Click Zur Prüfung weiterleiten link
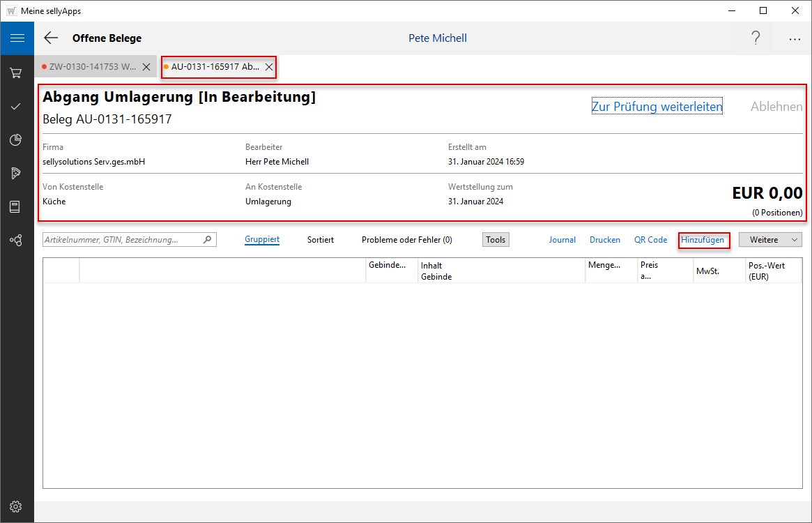This screenshot has height=523, width=812. click(x=657, y=107)
